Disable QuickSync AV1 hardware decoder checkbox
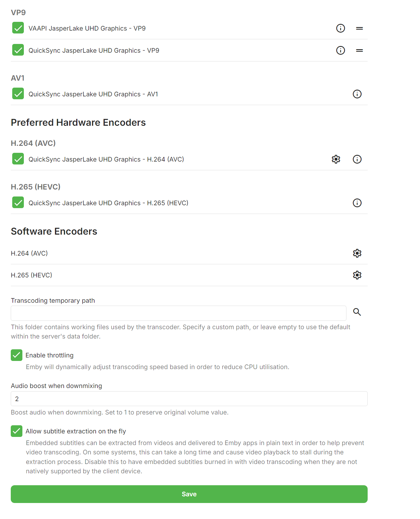Viewport: 420px width, 519px height. [x=18, y=94]
